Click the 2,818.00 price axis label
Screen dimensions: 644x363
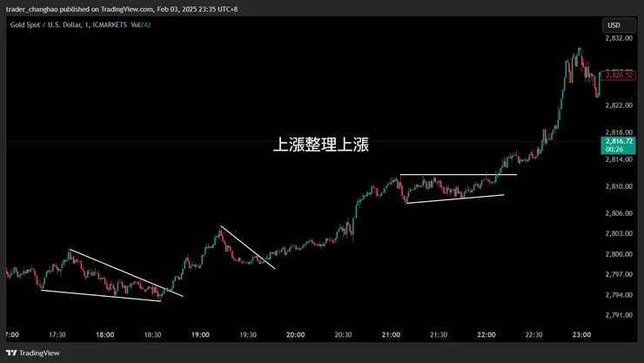[619, 132]
